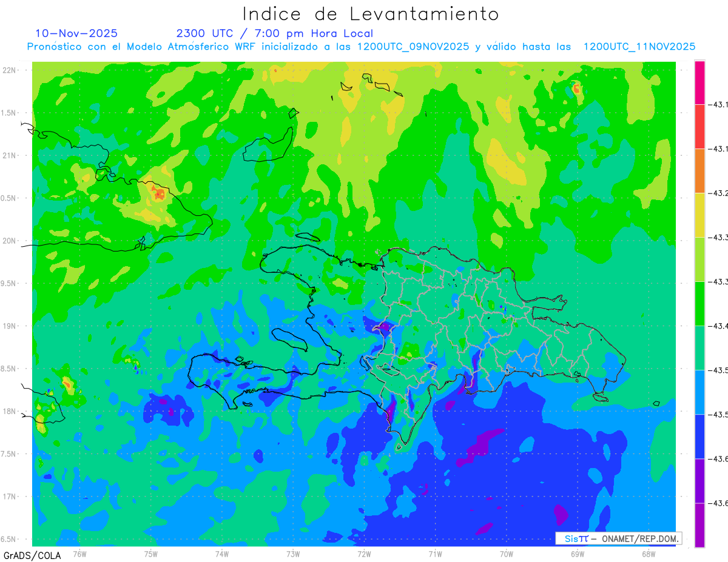Select the pure yellow color bar swatch
The width and height of the screenshot is (728, 562).
click(x=699, y=215)
